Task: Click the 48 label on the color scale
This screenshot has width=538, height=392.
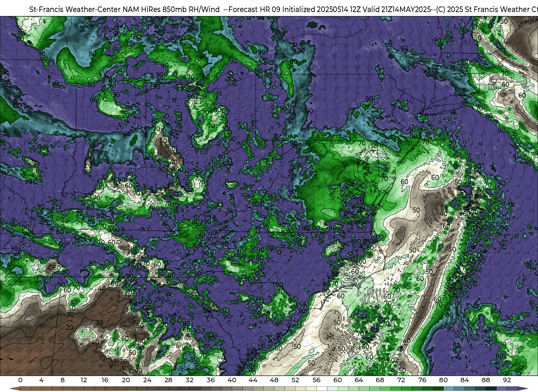Action: point(274,380)
